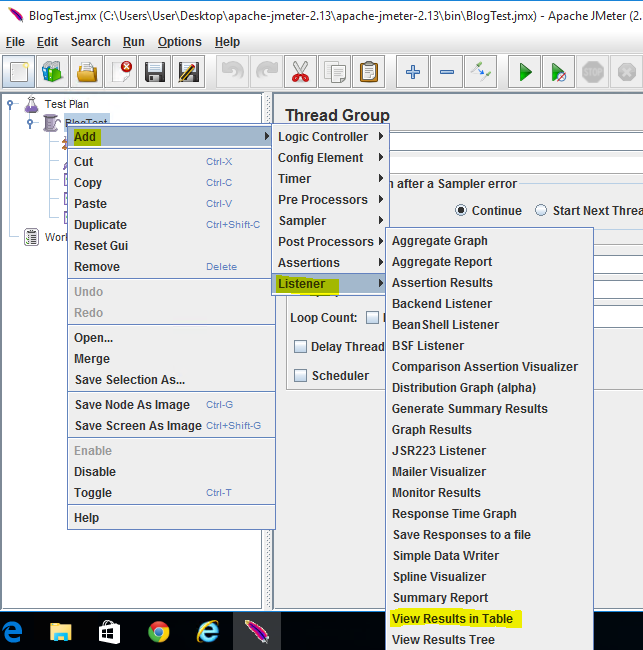The width and height of the screenshot is (643, 650).
Task: Click the green Start run icon
Action: pos(524,72)
